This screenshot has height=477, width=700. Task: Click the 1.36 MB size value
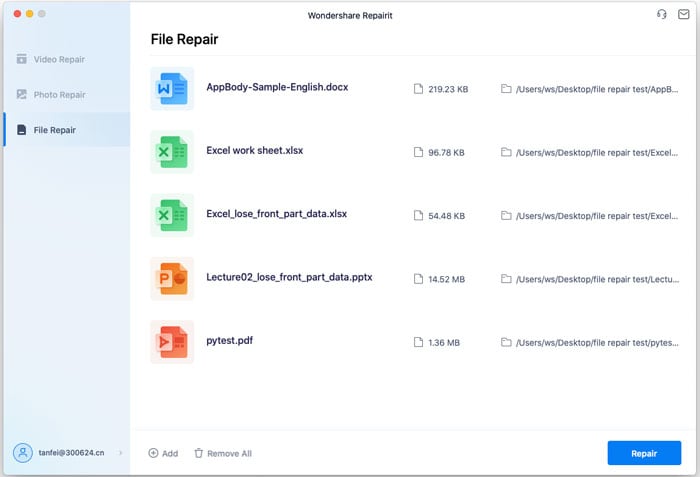tap(444, 343)
